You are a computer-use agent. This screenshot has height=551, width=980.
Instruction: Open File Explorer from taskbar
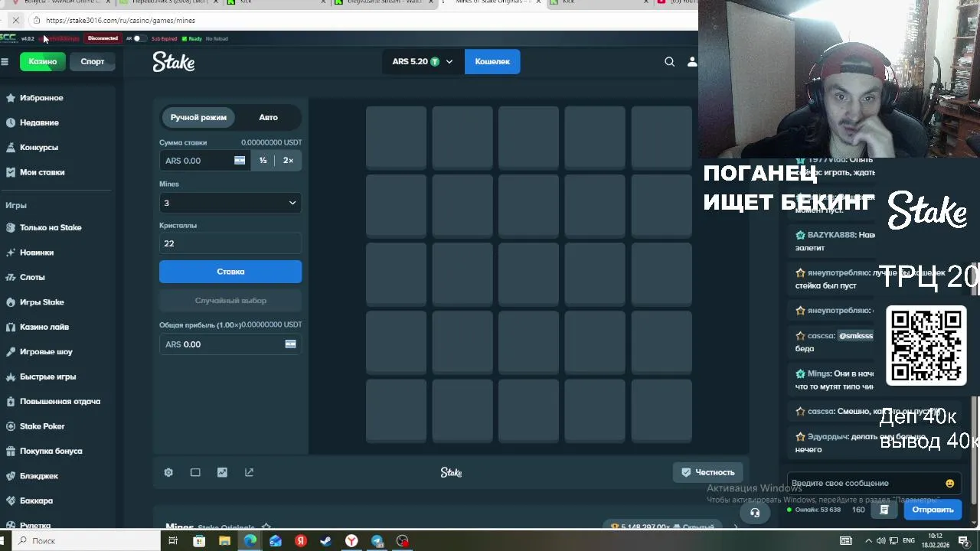pyautogui.click(x=224, y=541)
